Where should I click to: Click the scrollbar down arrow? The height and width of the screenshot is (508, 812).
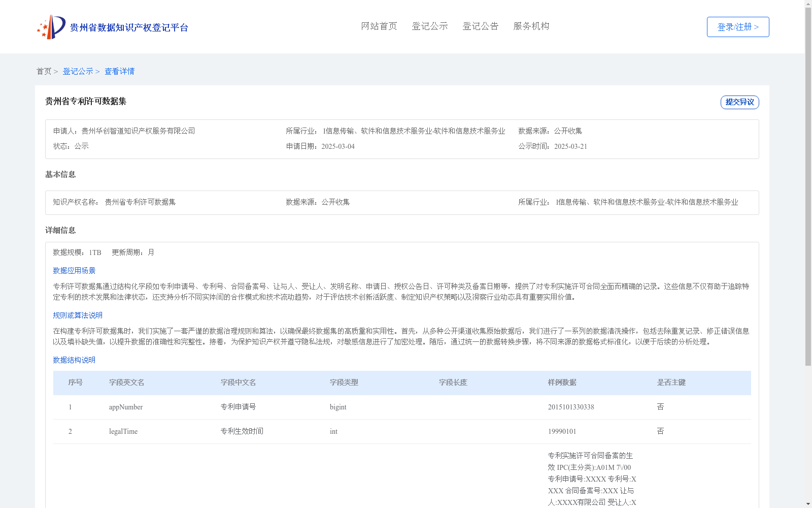pyautogui.click(x=808, y=504)
